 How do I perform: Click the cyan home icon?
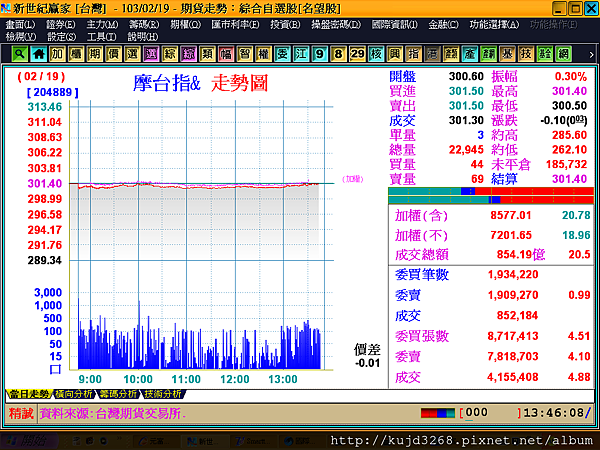pos(38,54)
